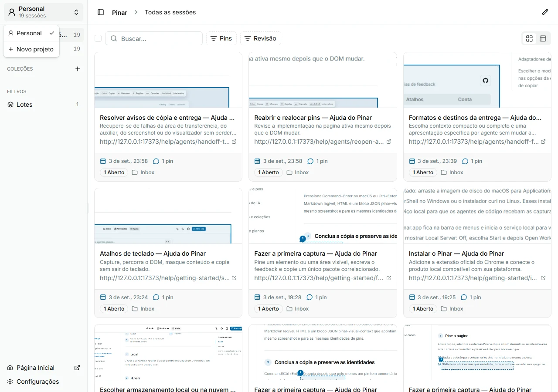The image size is (558, 392).
Task: Choose Novo projeto from the menu
Action: 31,49
